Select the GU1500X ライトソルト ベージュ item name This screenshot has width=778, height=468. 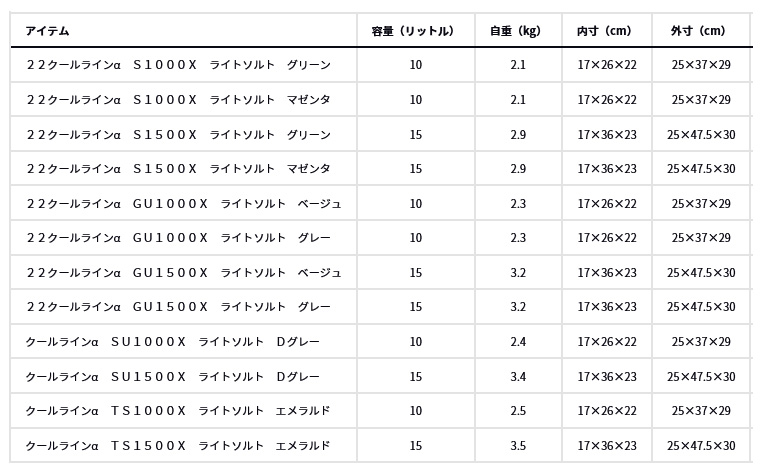click(x=184, y=273)
